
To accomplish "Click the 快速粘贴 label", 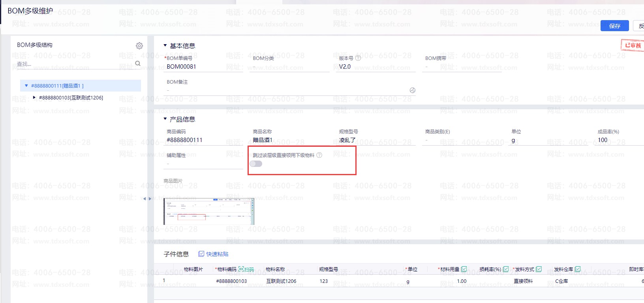I will point(217,254).
